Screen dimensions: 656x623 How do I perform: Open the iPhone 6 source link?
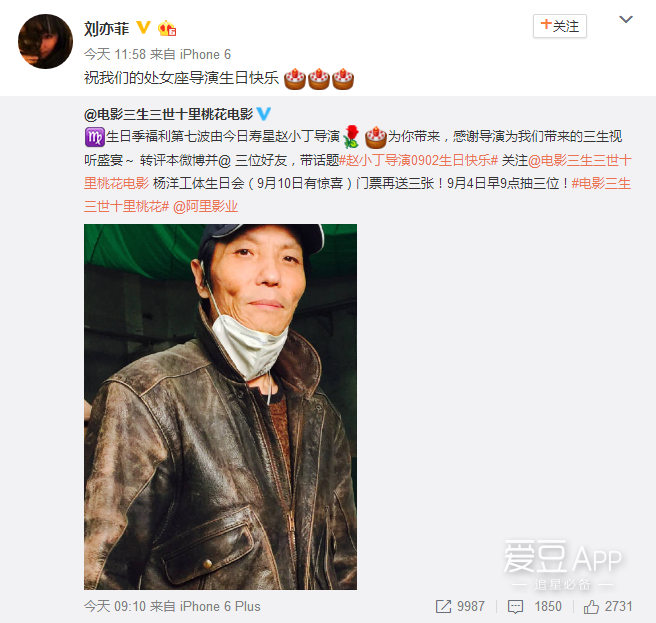tap(205, 54)
